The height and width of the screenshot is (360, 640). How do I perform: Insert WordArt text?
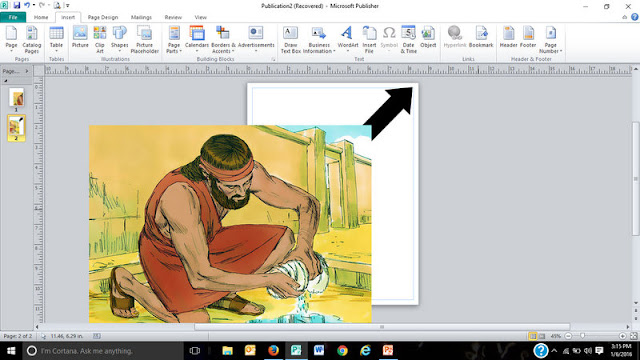point(348,39)
